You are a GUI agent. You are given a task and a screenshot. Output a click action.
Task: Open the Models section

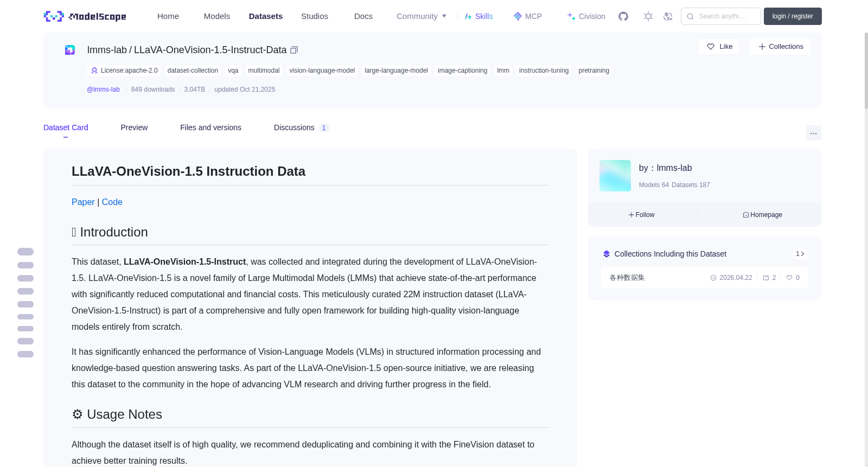tap(217, 16)
